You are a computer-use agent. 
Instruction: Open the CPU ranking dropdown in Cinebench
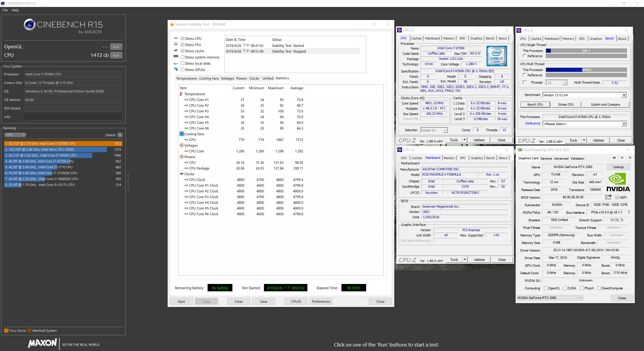tap(15, 135)
